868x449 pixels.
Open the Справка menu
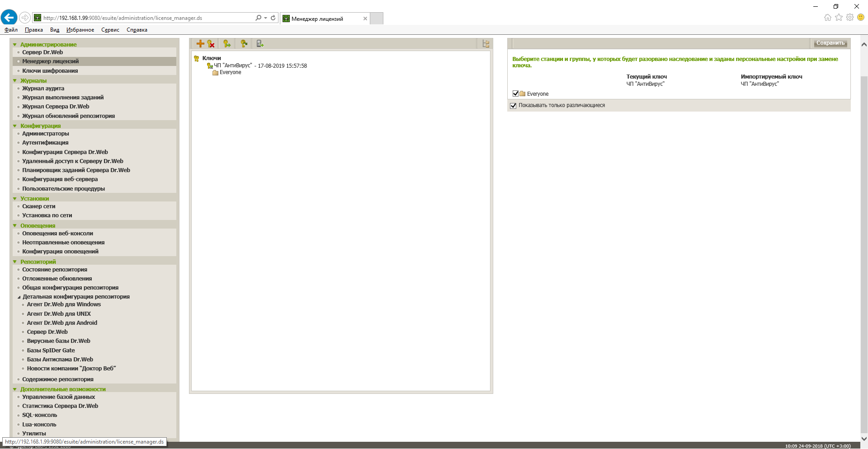point(137,30)
